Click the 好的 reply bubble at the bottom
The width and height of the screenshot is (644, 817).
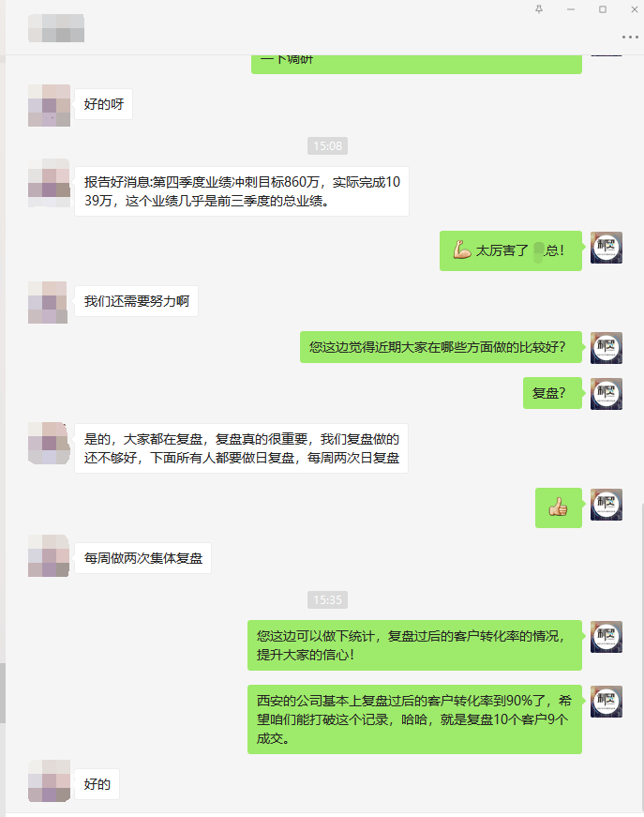[x=97, y=784]
